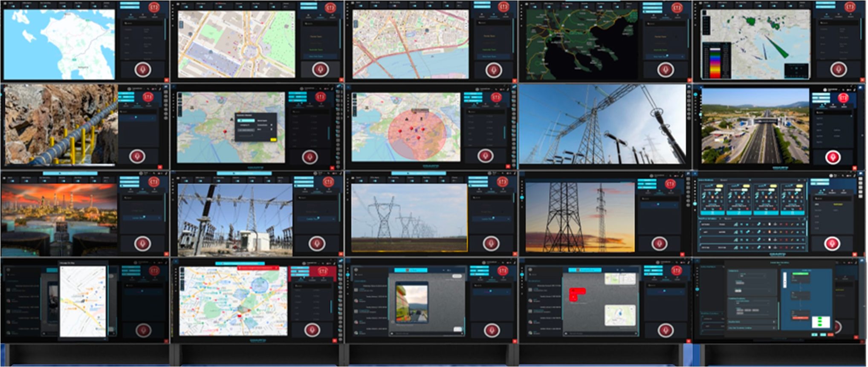Toggle the first toolbar switch above the refinery photo
The width and height of the screenshot is (868, 367).
pos(12,180)
